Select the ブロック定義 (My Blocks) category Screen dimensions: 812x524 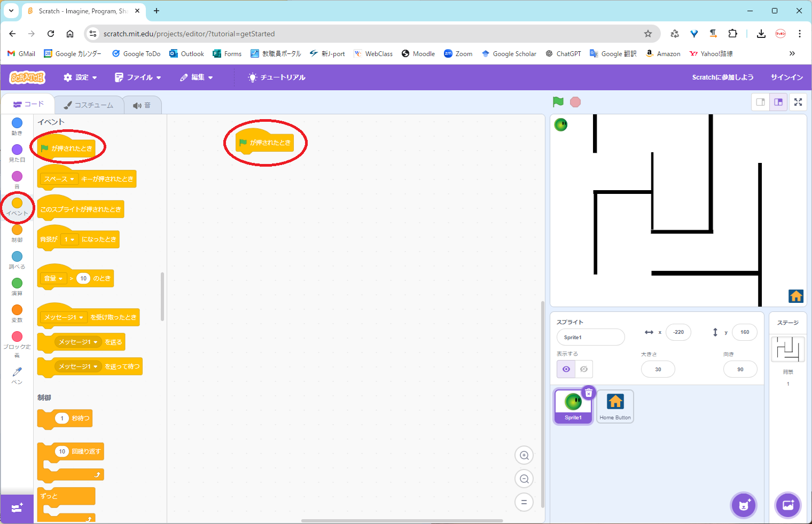(x=17, y=344)
